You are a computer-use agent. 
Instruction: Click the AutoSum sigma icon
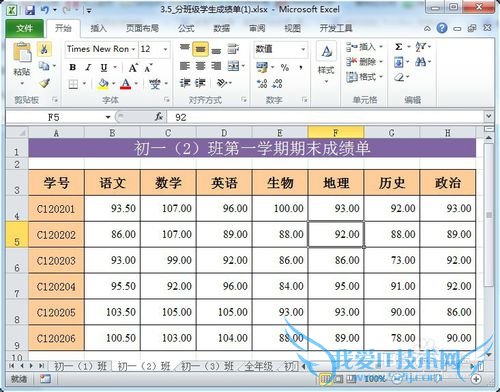[398, 47]
